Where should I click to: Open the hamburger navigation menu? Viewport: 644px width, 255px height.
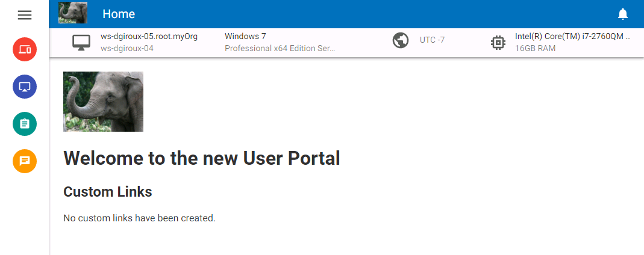click(25, 15)
